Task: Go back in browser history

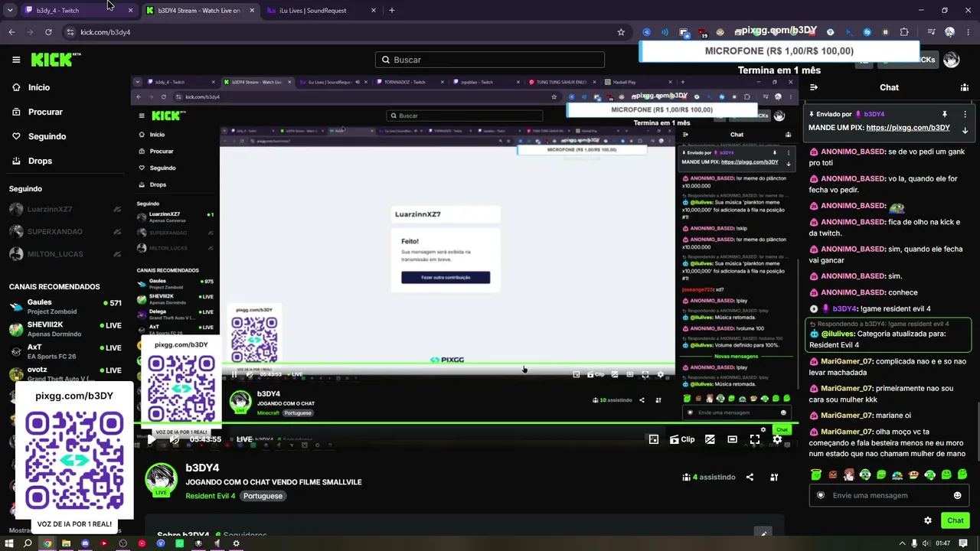Action: (x=11, y=32)
